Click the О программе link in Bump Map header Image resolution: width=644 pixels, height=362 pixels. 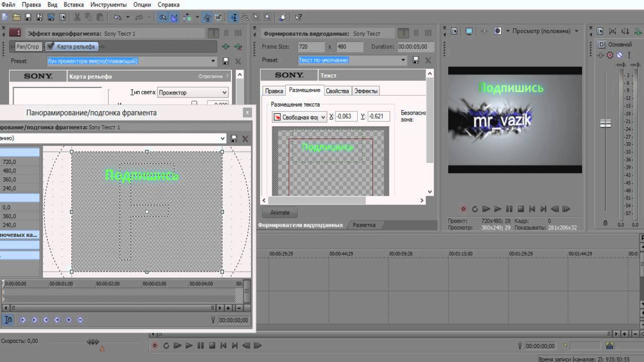point(210,76)
